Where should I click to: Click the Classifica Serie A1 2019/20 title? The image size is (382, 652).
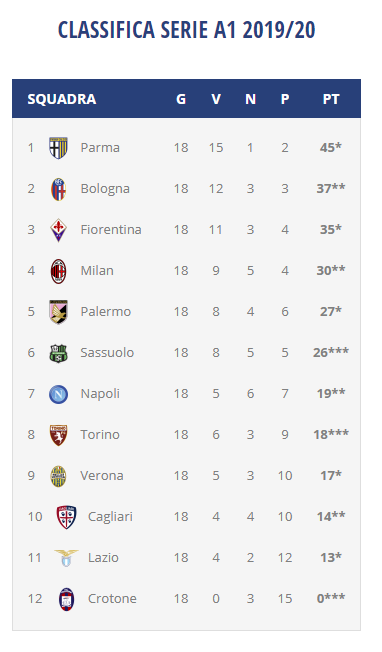tap(187, 30)
